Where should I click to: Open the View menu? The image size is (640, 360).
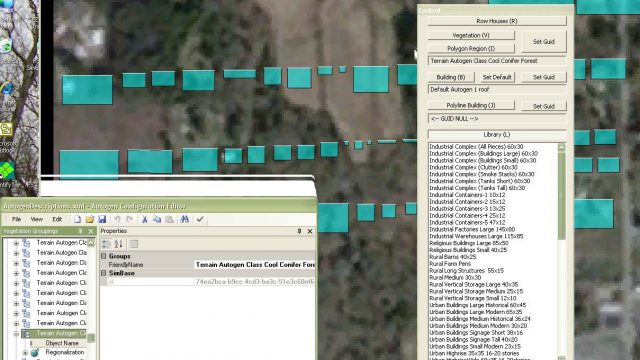[x=37, y=219]
